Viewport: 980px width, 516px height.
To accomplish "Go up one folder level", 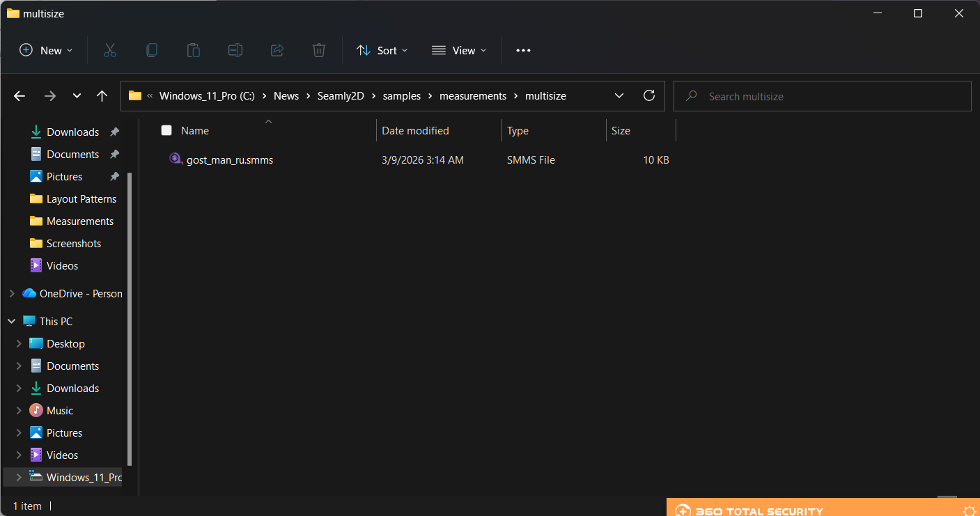I will (102, 96).
